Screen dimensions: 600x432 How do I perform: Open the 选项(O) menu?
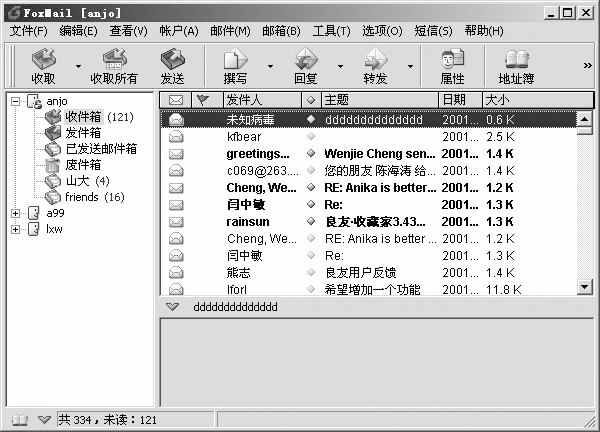click(382, 31)
